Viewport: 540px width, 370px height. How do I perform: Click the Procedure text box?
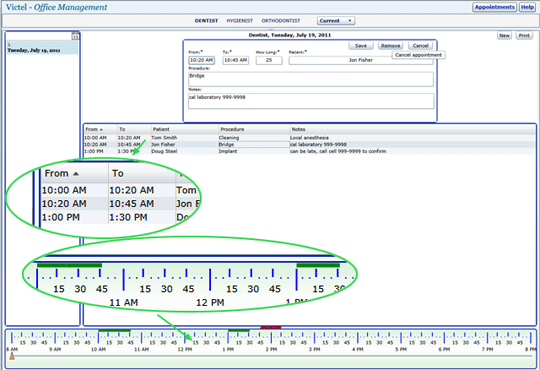(311, 79)
